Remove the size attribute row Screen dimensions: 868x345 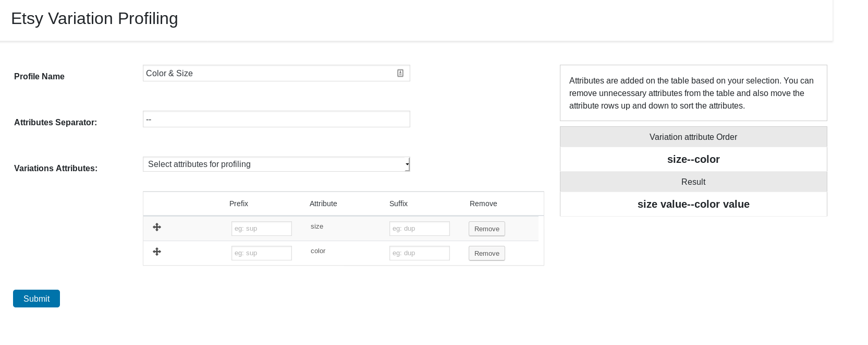tap(487, 229)
